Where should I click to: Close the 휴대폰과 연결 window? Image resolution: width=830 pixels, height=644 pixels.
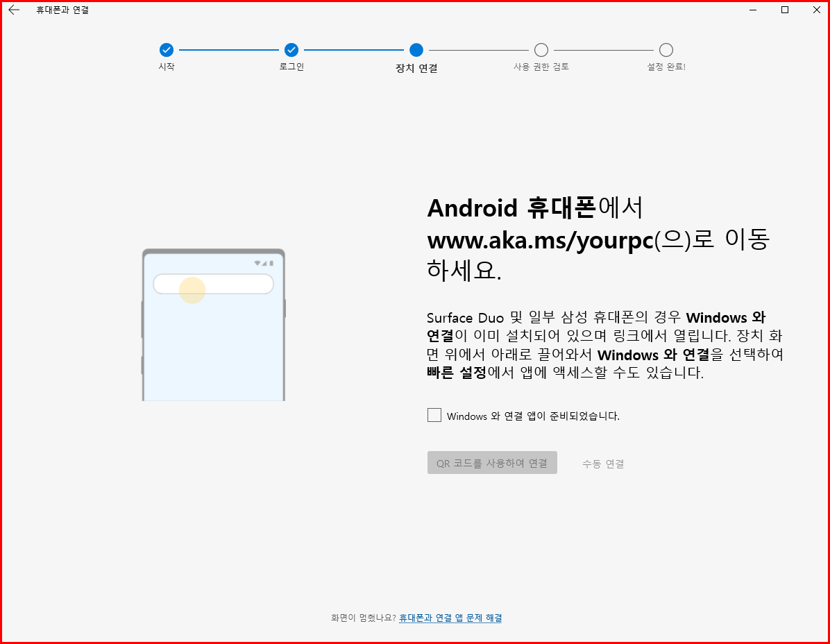816,10
